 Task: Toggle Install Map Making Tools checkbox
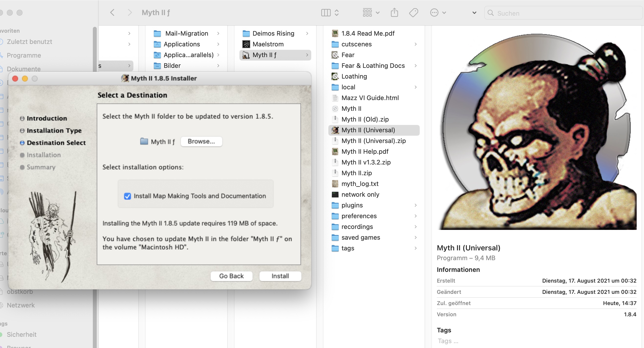coord(128,196)
